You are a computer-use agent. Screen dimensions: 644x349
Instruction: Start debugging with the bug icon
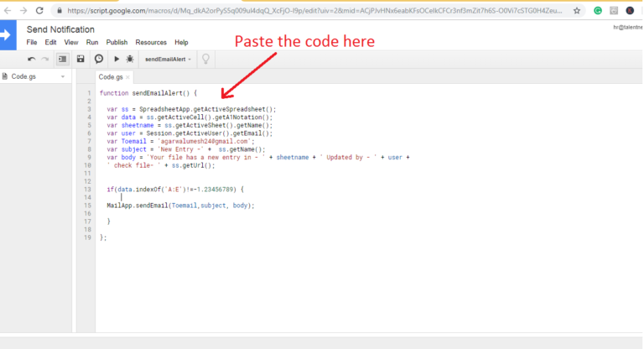(129, 60)
